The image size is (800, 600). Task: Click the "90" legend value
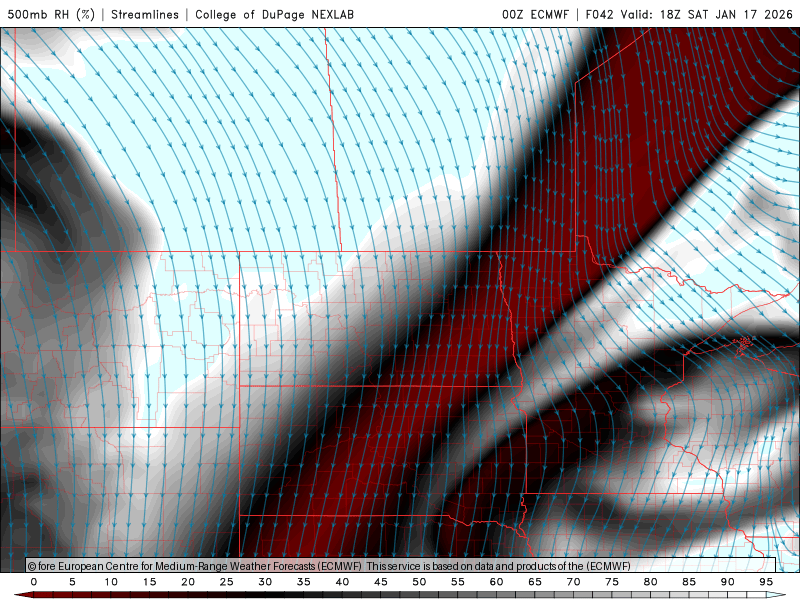pos(728,582)
